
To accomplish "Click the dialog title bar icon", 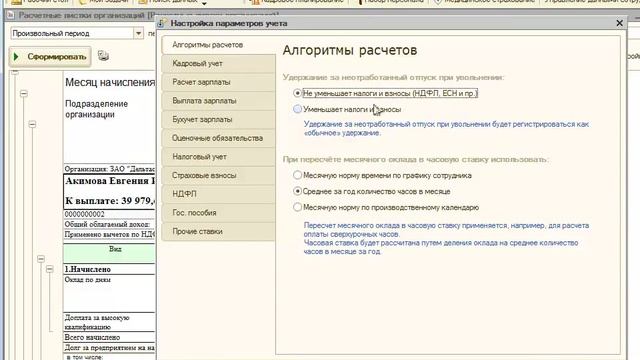I will [x=162, y=23].
